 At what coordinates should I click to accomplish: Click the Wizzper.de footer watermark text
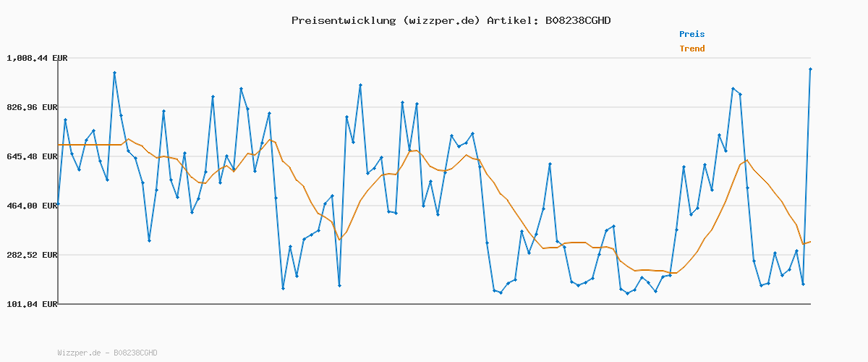click(x=107, y=353)
